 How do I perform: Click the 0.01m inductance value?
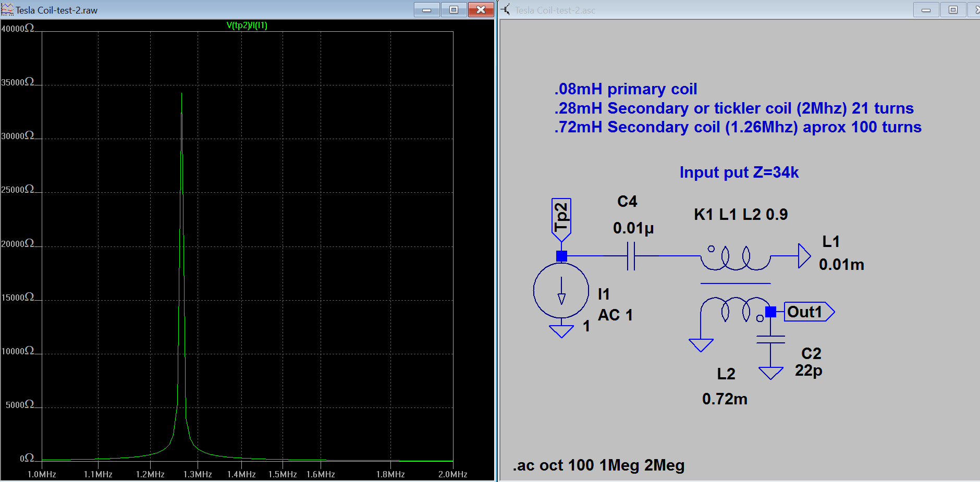(x=841, y=264)
